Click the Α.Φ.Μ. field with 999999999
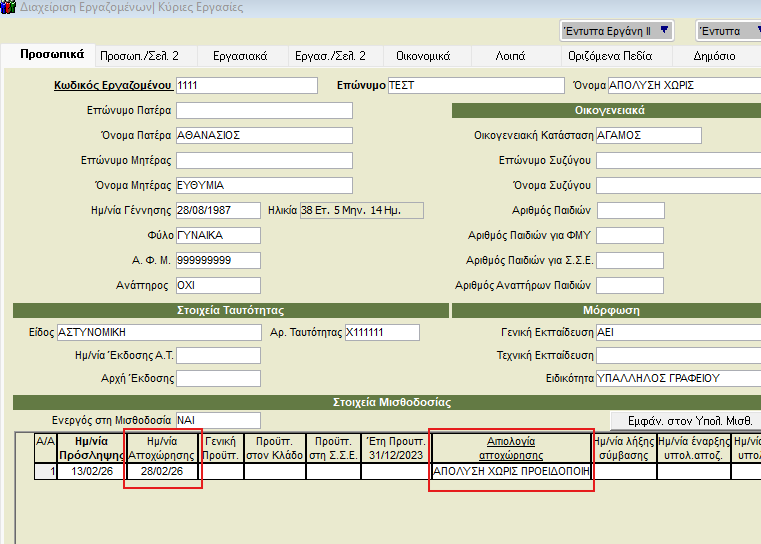The image size is (761, 544). tap(217, 260)
